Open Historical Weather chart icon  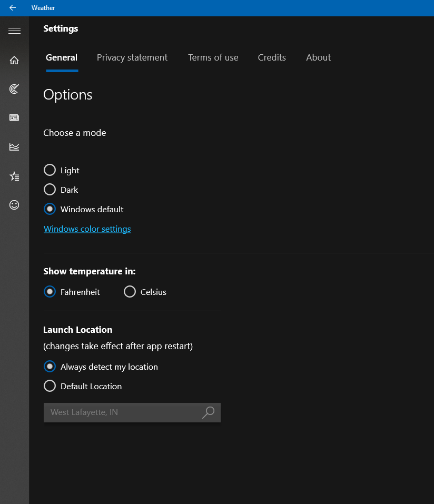[14, 147]
